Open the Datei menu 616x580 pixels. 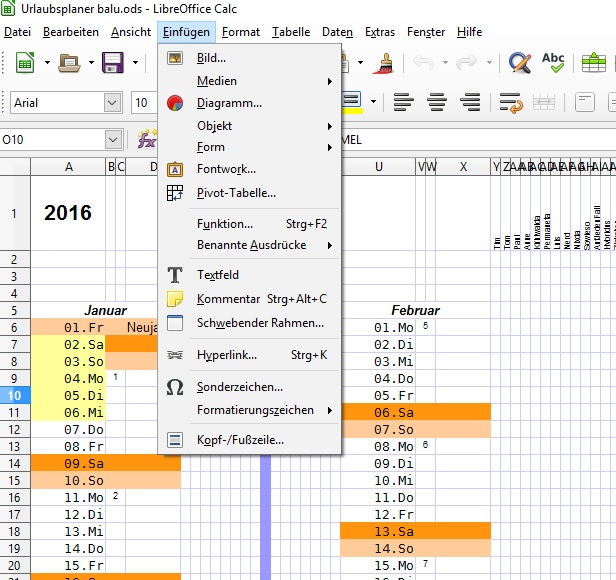tap(17, 32)
